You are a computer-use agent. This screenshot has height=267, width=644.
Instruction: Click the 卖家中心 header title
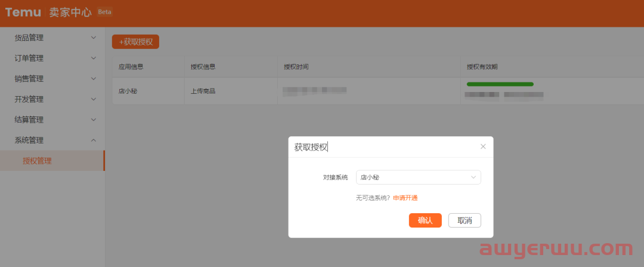click(70, 13)
